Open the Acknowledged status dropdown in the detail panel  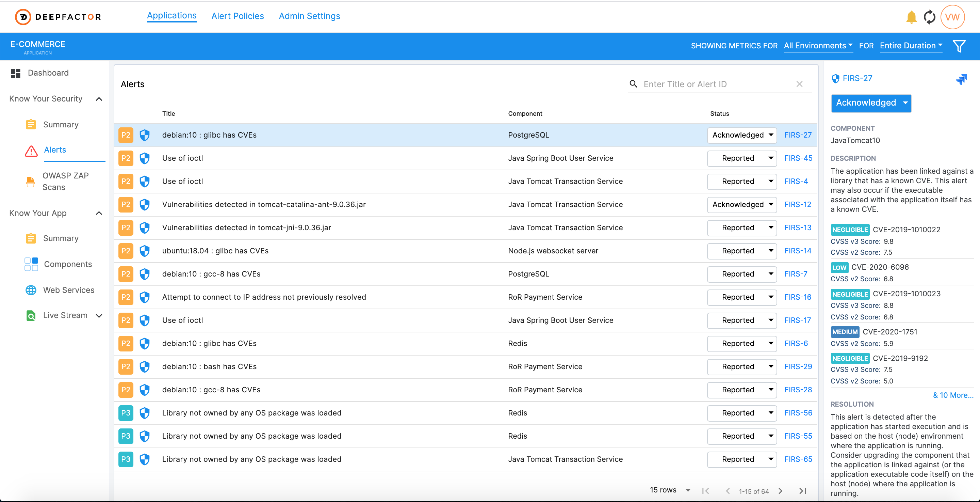[871, 103]
